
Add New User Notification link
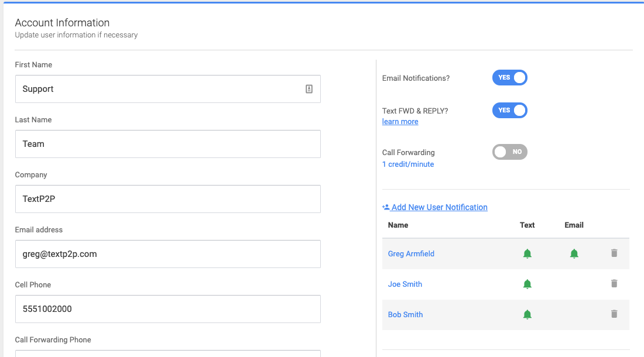pyautogui.click(x=440, y=207)
